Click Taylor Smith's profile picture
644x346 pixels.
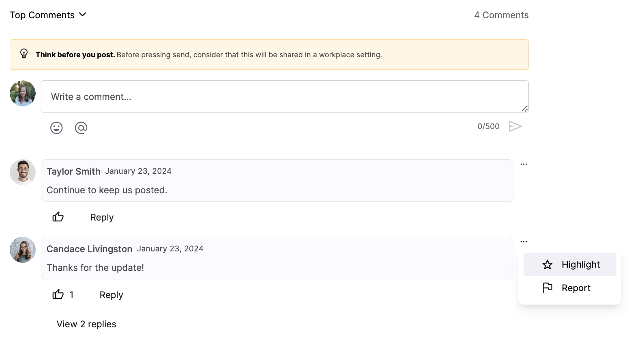pyautogui.click(x=23, y=172)
